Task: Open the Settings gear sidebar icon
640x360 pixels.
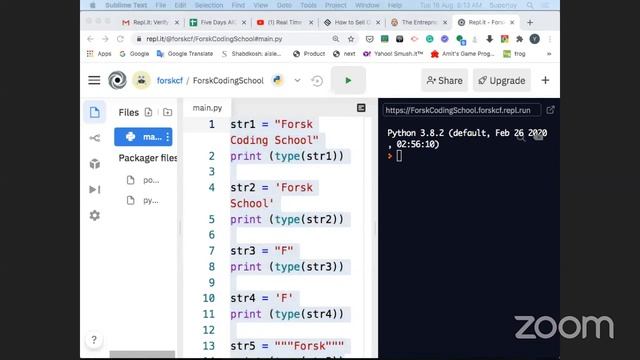Action: [x=95, y=215]
